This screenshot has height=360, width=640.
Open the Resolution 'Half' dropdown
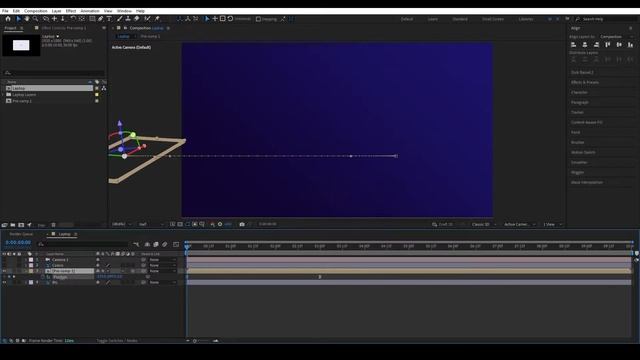click(x=151, y=224)
